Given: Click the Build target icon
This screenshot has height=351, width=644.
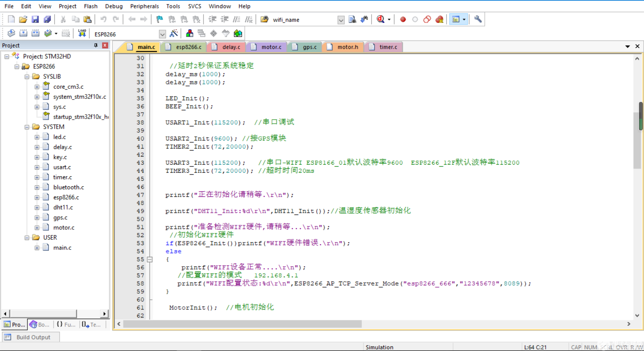Looking at the screenshot, I should point(23,34).
